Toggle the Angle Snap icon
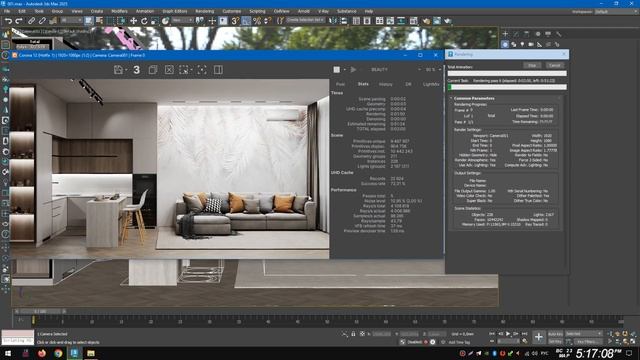The image size is (640, 360). click(246, 21)
